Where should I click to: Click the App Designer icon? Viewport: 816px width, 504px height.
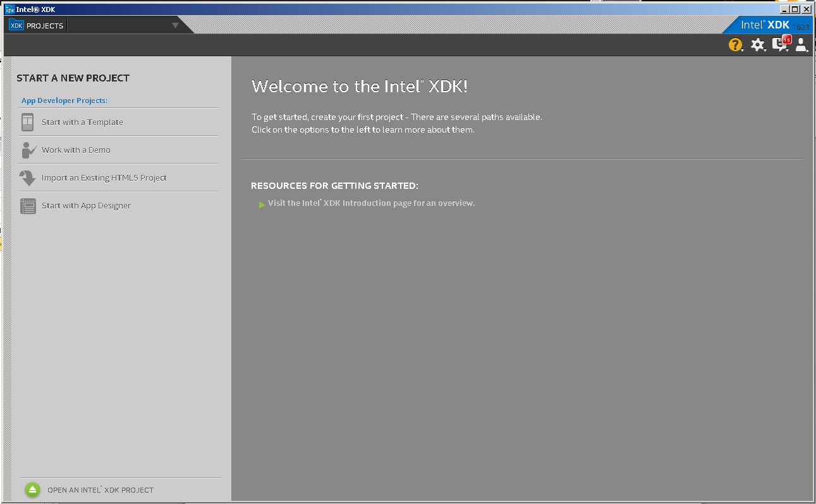[x=28, y=206]
